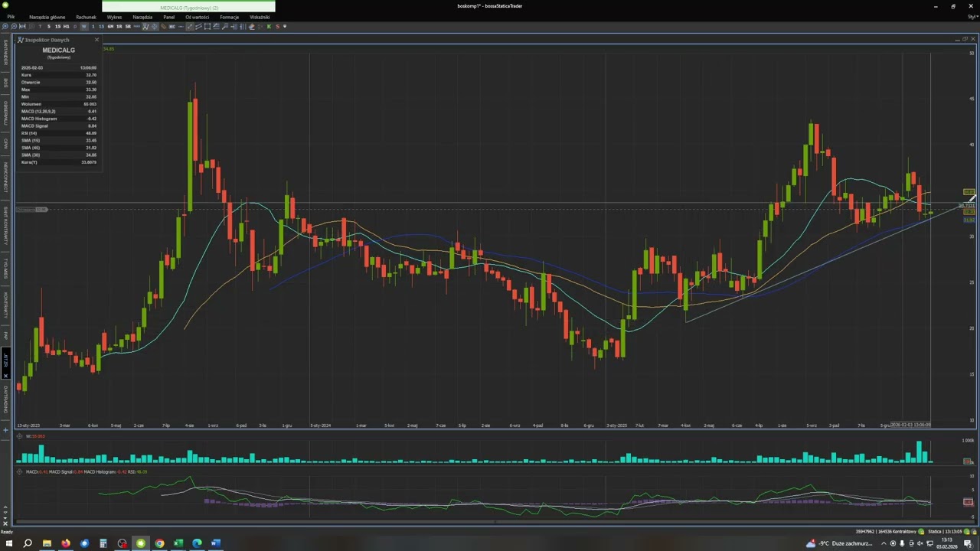
Task: Switch to H1 hourly interval
Action: [x=66, y=26]
